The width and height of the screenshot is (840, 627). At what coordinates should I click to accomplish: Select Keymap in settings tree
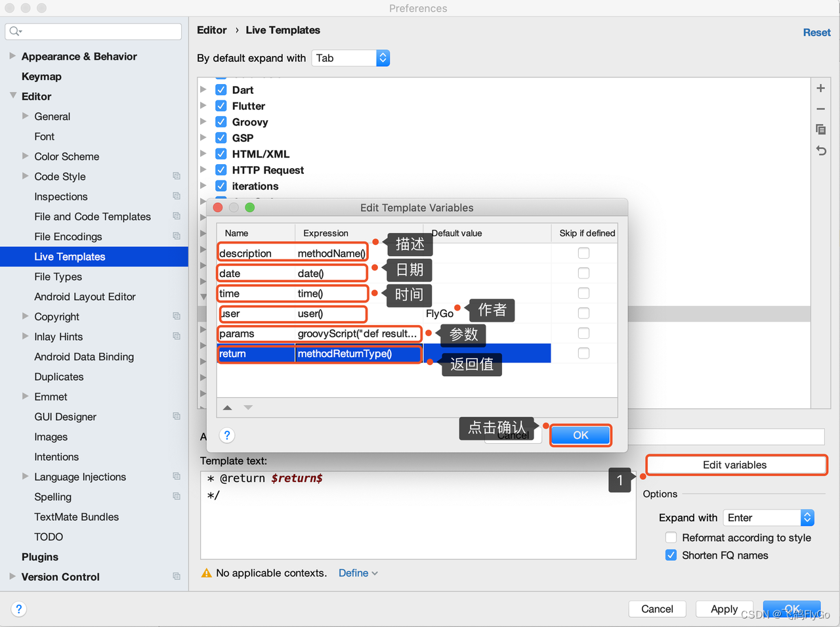click(x=41, y=76)
